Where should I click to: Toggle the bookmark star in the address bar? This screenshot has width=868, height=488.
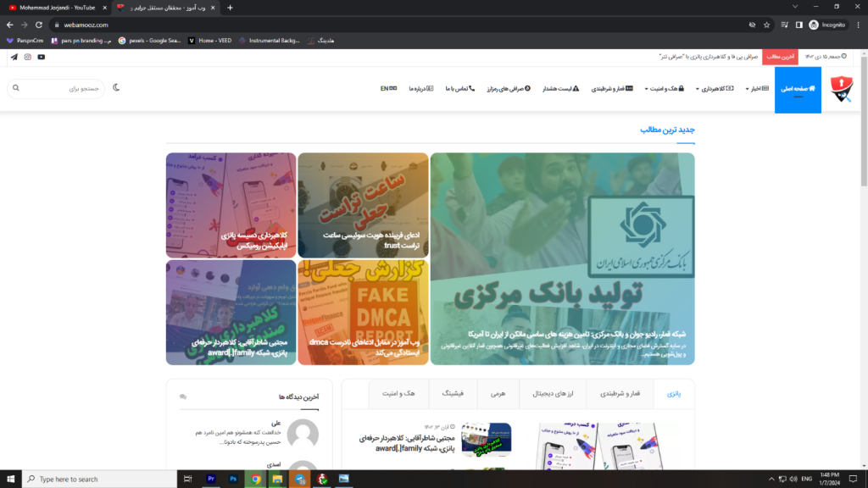point(766,25)
